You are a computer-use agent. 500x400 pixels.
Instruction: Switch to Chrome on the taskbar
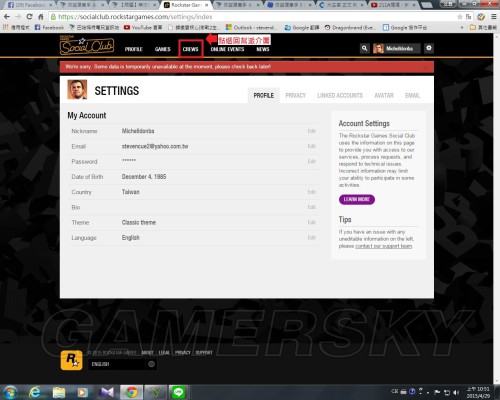(131, 392)
